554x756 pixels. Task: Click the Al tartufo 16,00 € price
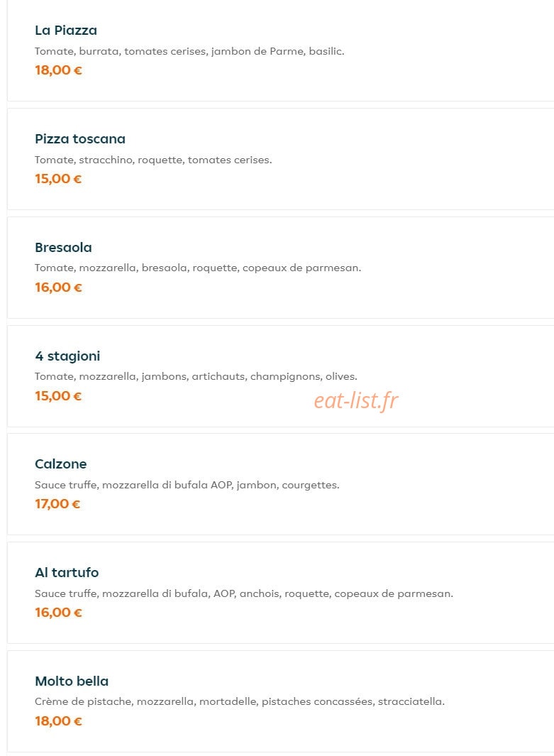pyautogui.click(x=58, y=613)
